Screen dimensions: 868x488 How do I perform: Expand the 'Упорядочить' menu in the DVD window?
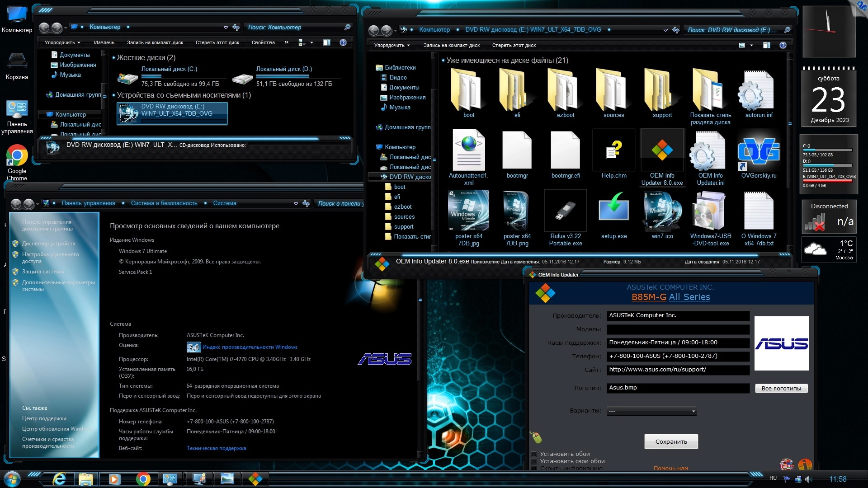pos(392,45)
